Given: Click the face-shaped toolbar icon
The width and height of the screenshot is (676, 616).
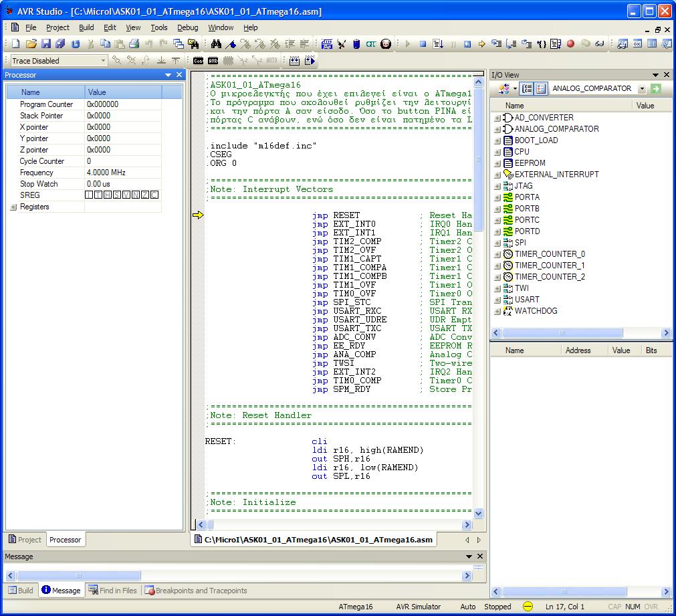Looking at the screenshot, I should (386, 43).
